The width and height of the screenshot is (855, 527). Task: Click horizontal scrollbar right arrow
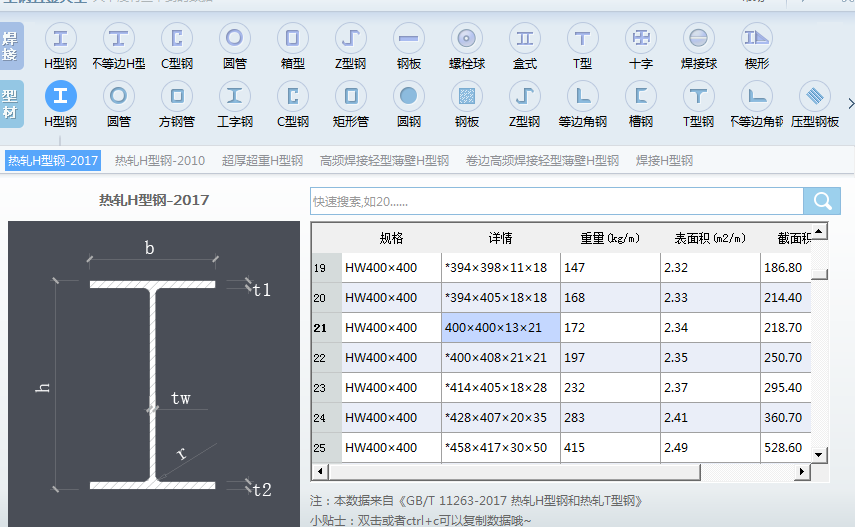802,471
